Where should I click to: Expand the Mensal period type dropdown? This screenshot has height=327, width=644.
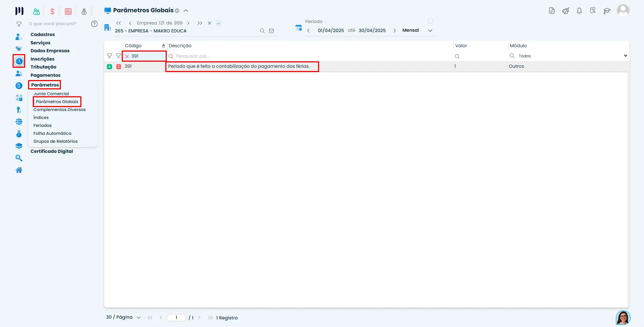click(x=430, y=31)
